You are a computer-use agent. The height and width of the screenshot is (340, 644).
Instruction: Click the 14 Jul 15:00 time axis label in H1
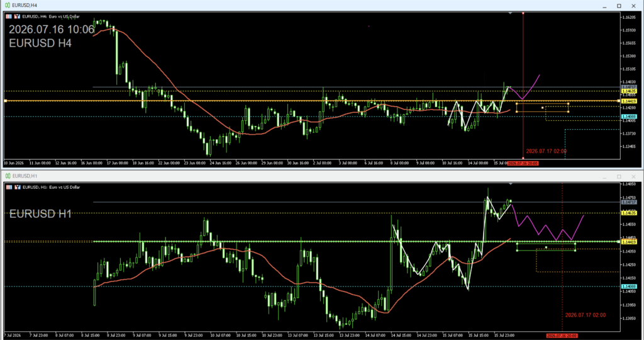coord(402,336)
